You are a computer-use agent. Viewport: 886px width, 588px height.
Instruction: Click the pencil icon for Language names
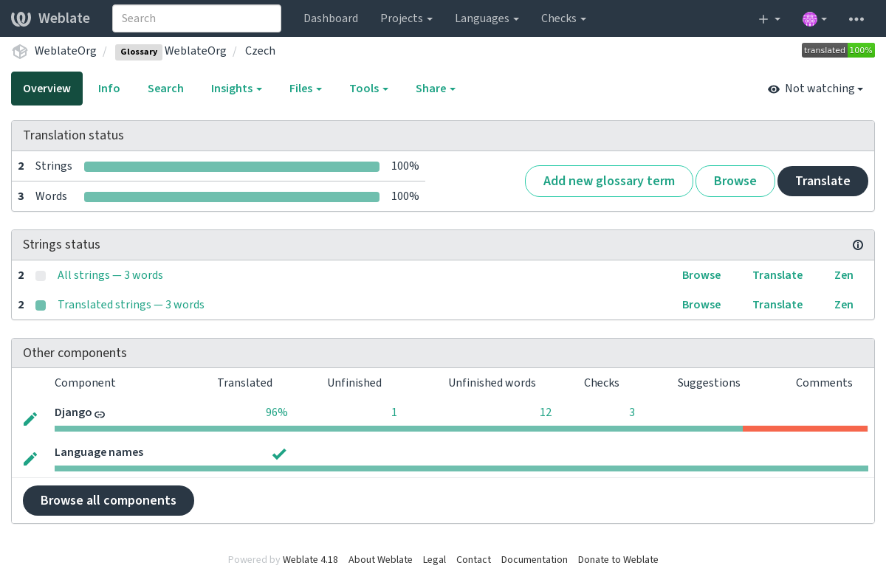30,459
